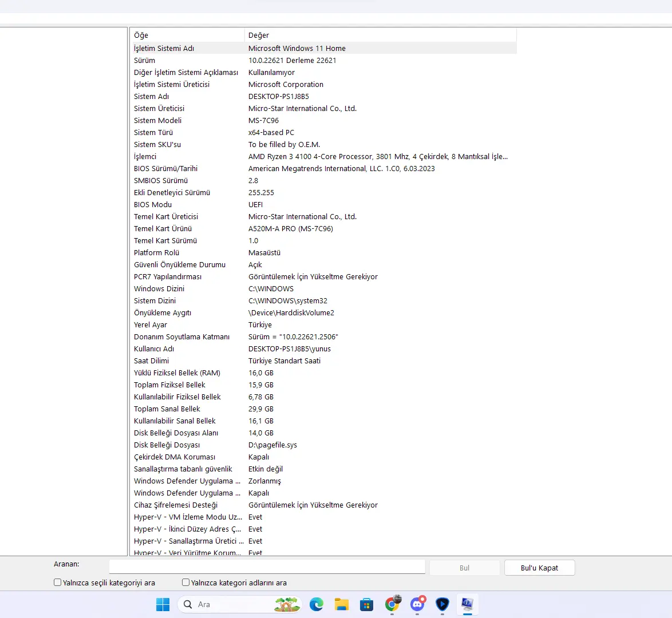Select the value '15,9 GB'

(261, 385)
